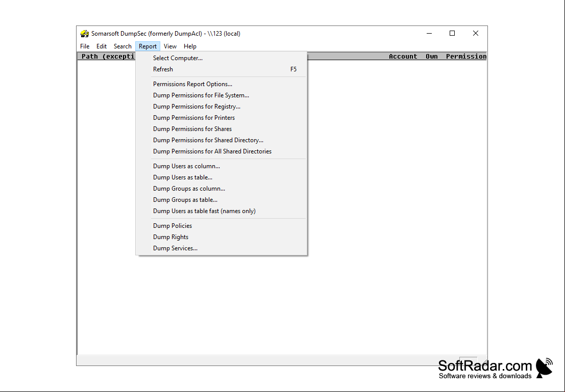Viewport: 565px width, 392px height.
Task: Open the View menu
Action: (x=170, y=46)
